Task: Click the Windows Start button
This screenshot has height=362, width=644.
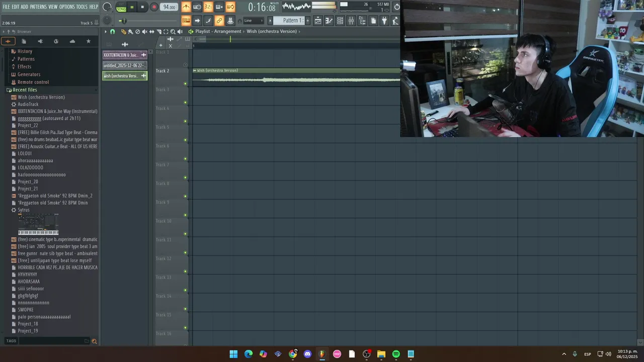Action: tap(233, 354)
